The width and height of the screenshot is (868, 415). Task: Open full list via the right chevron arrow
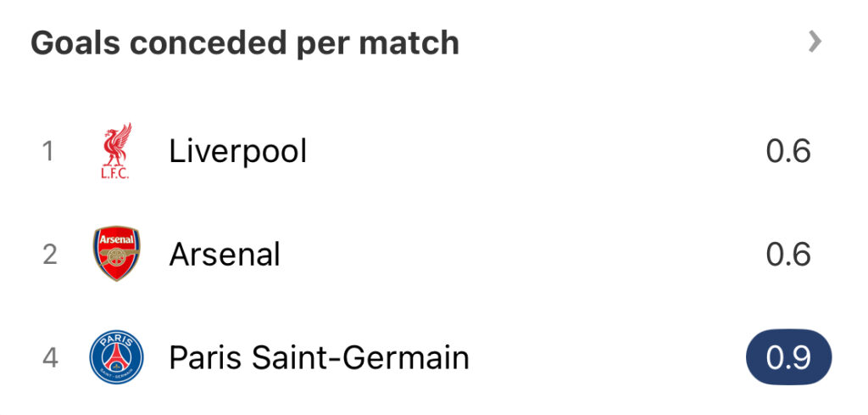point(815,42)
